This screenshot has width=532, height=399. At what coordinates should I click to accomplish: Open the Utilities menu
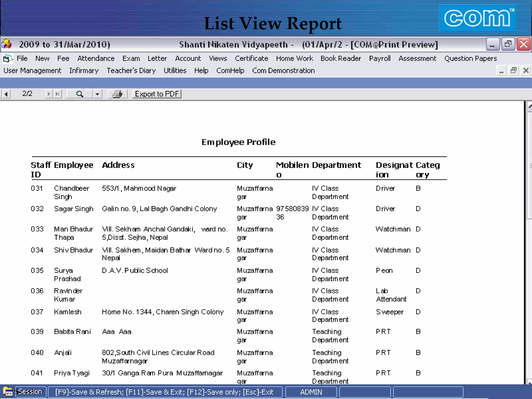(x=175, y=71)
